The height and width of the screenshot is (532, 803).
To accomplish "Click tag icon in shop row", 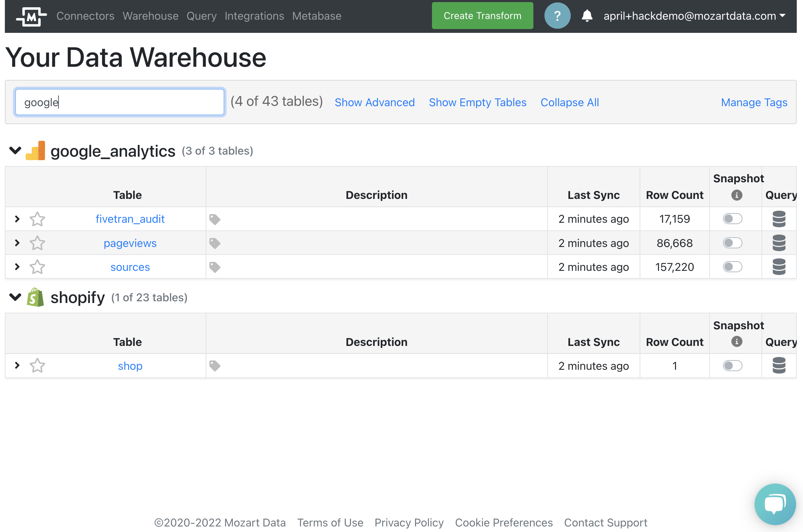I will [x=215, y=366].
